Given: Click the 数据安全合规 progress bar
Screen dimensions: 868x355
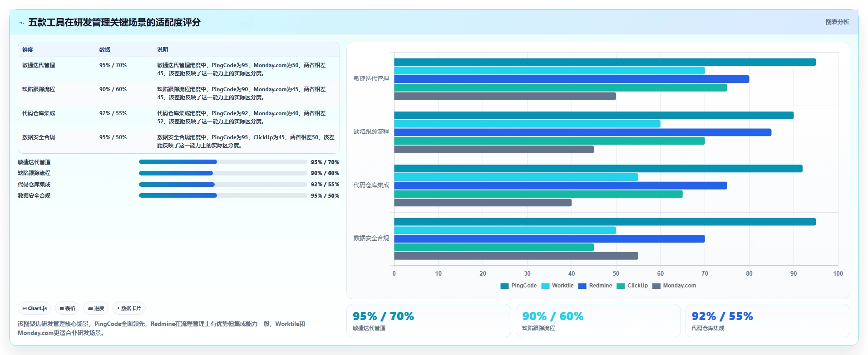Looking at the screenshot, I should [223, 195].
